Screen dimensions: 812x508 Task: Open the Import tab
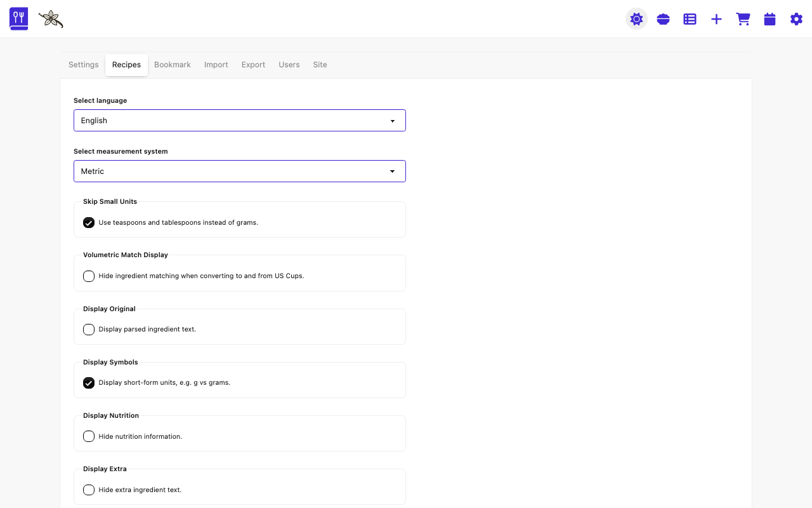(216, 65)
